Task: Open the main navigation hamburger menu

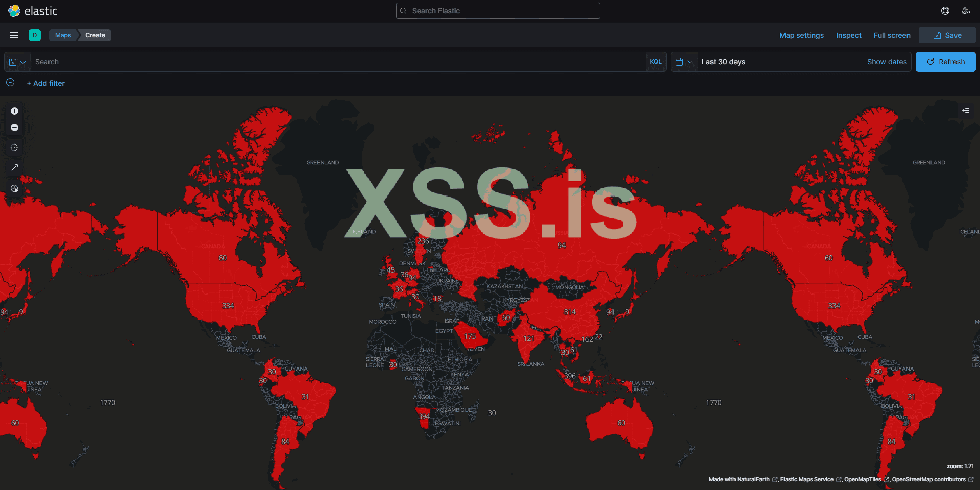Action: tap(14, 35)
